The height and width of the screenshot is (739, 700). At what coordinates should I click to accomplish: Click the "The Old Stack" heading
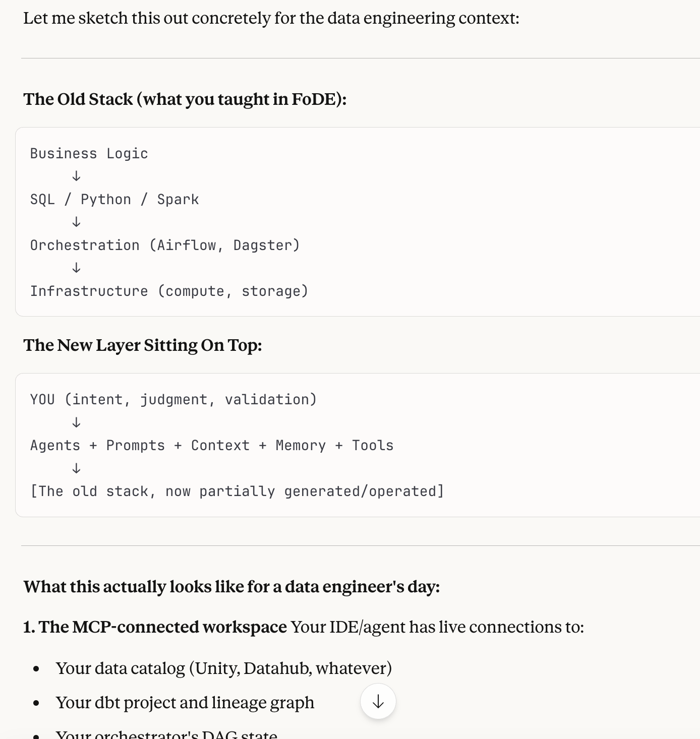coord(185,99)
